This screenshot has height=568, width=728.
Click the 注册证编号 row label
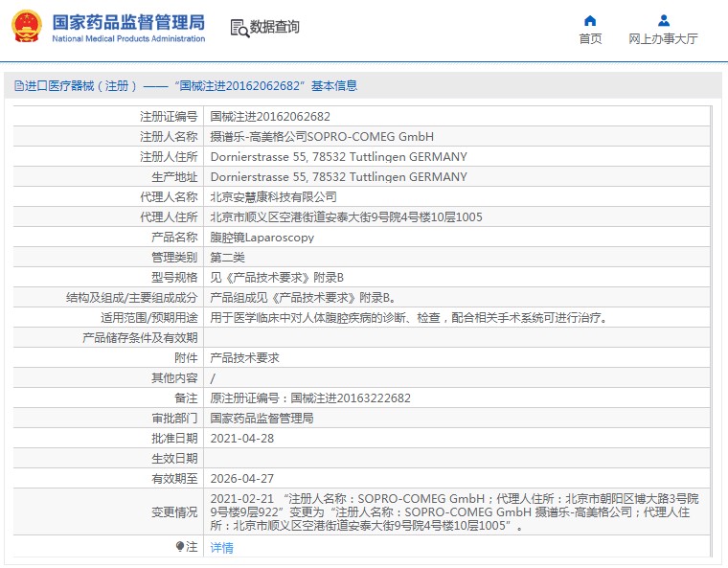(169, 117)
